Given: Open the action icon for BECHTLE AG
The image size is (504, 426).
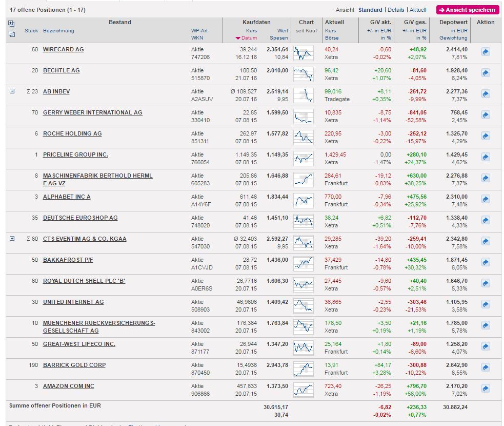Looking at the screenshot, I should click(x=486, y=73).
